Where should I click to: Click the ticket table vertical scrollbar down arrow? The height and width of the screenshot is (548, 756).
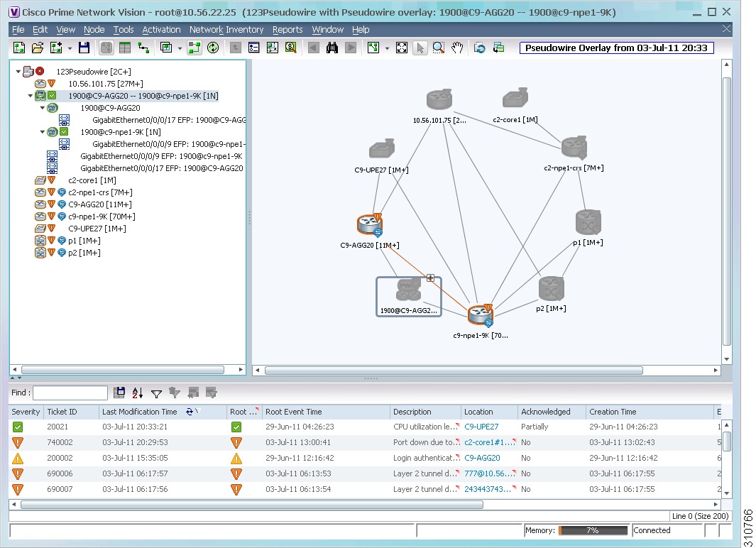pyautogui.click(x=727, y=493)
